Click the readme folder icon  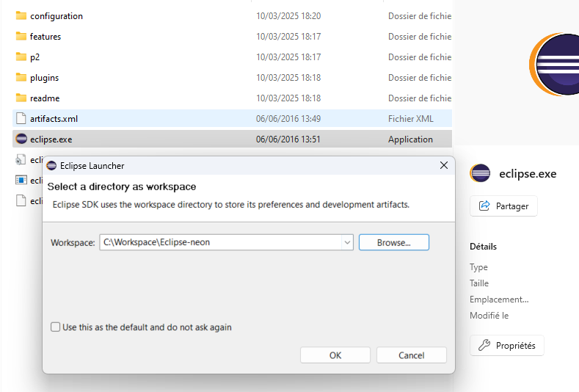tap(21, 98)
